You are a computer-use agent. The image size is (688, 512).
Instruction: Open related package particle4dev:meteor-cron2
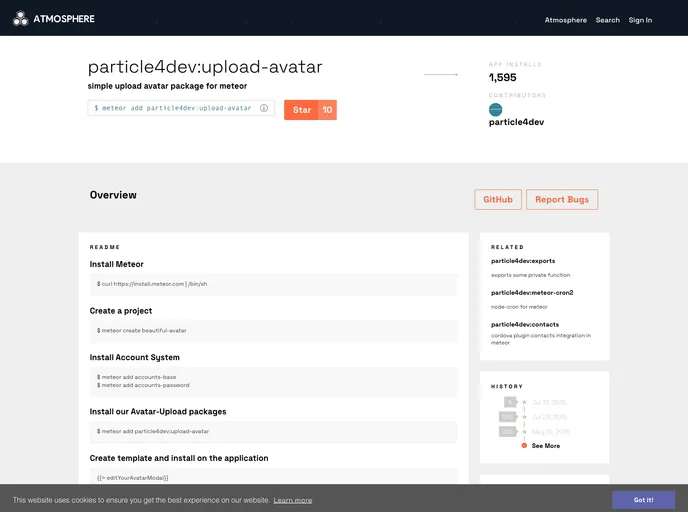532,293
